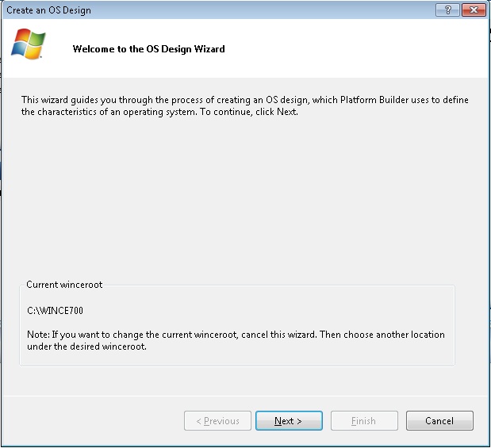Screen dimensions: 491x448
Task: Click the empty gray wizard body area
Action: (244, 197)
